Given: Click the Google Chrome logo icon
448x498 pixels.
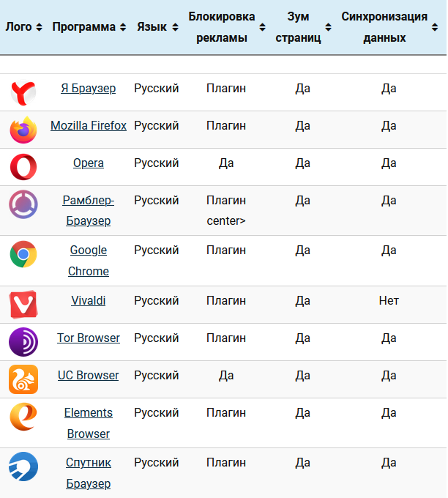Looking at the screenshot, I should (23, 254).
